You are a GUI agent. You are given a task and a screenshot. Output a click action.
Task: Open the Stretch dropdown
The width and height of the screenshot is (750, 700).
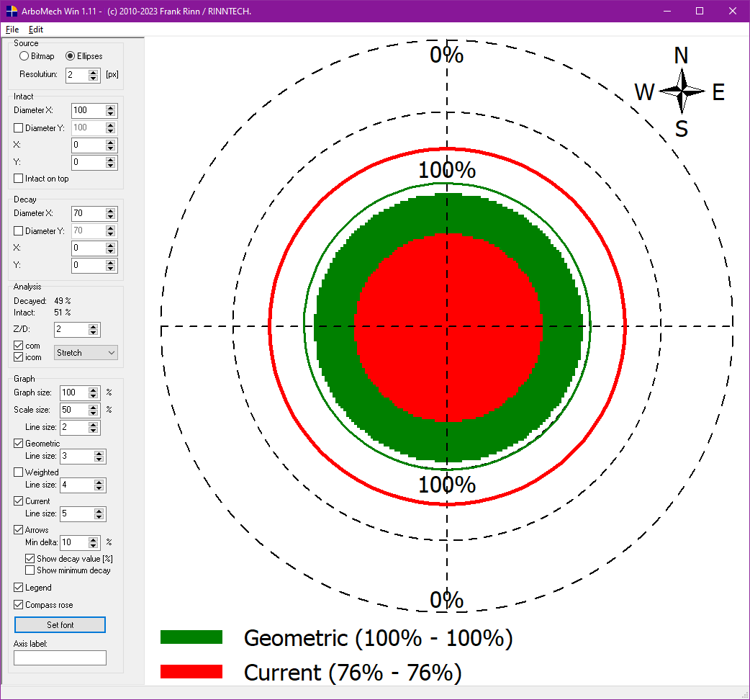tap(86, 353)
